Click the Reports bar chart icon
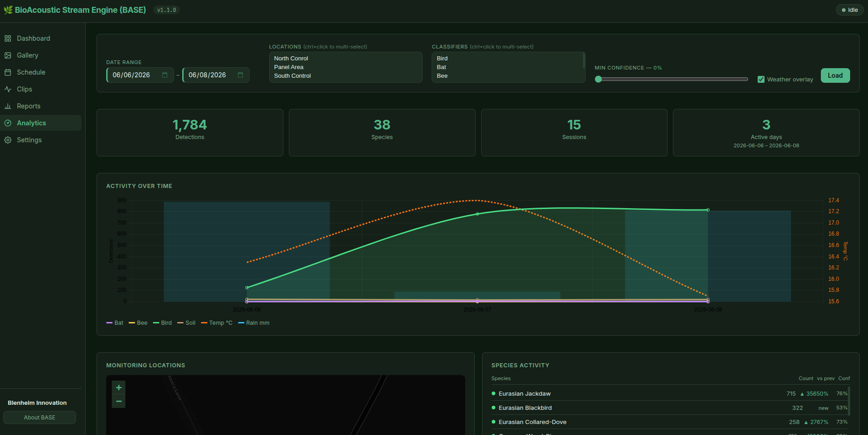868x435 pixels. coord(8,106)
